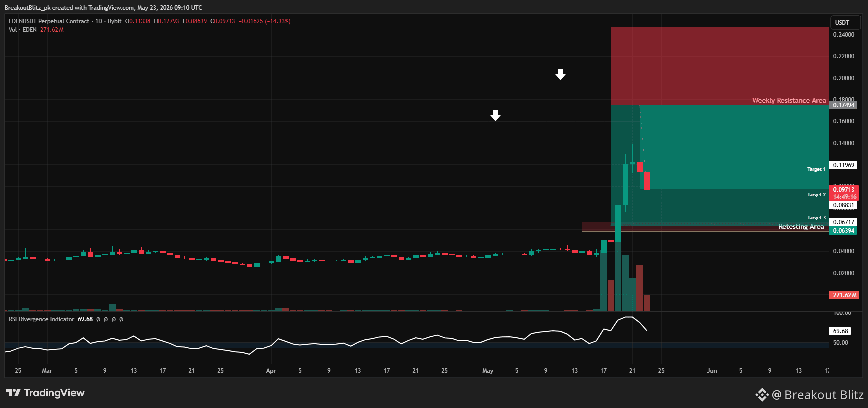Click the 0.04000 price scale tick
Screen dimensions: 868x408
pyautogui.click(x=844, y=251)
